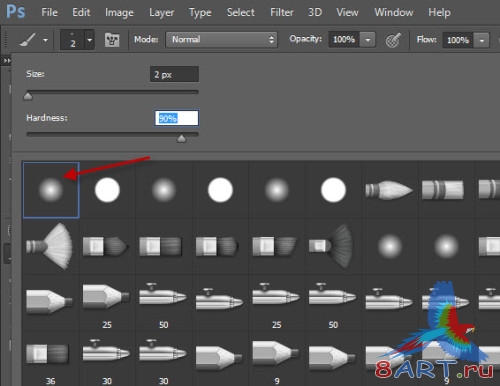Click the Hardness label
Screen dimensions: 500x386
point(47,118)
